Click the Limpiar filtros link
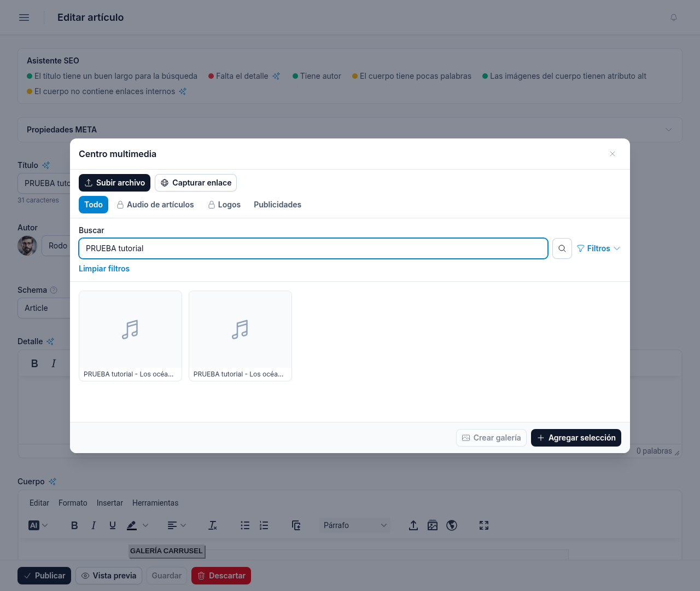 coord(104,269)
